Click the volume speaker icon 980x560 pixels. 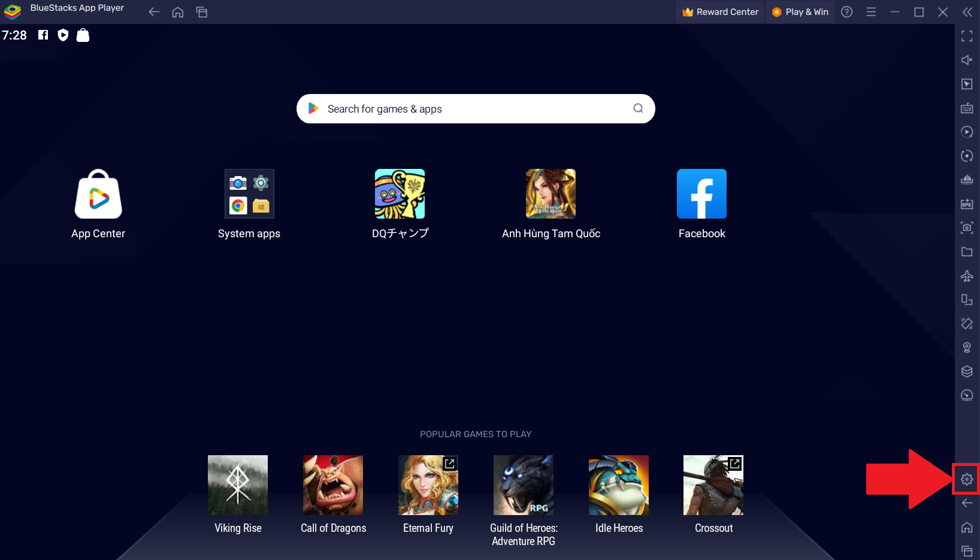[x=967, y=60]
